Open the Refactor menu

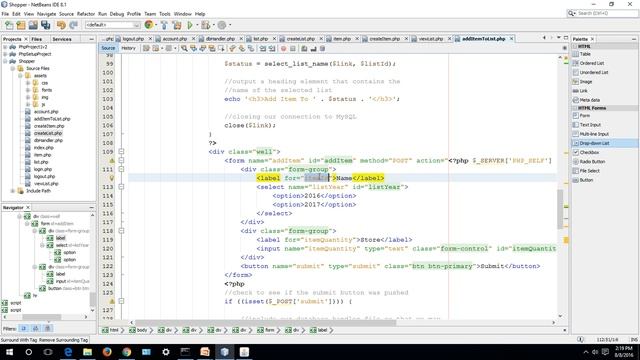pyautogui.click(x=86, y=14)
